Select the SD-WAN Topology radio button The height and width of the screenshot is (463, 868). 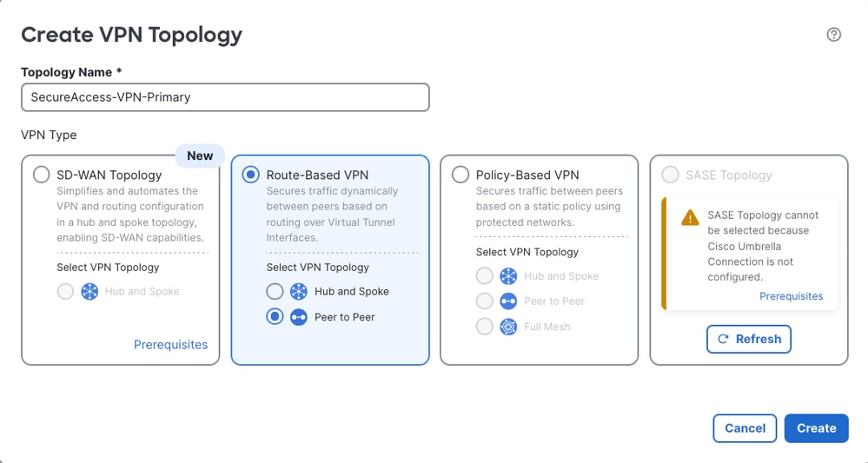pyautogui.click(x=41, y=175)
